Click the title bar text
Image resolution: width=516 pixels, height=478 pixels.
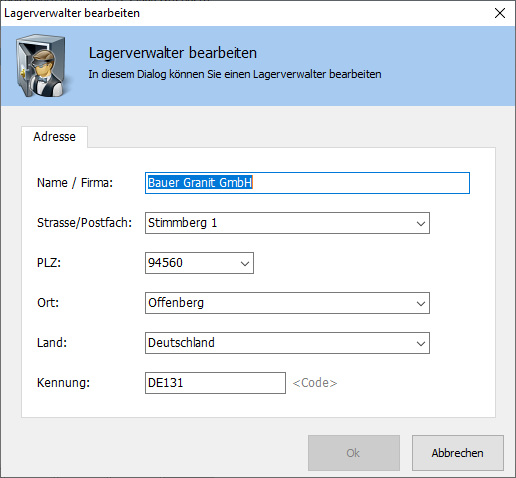(x=72, y=13)
